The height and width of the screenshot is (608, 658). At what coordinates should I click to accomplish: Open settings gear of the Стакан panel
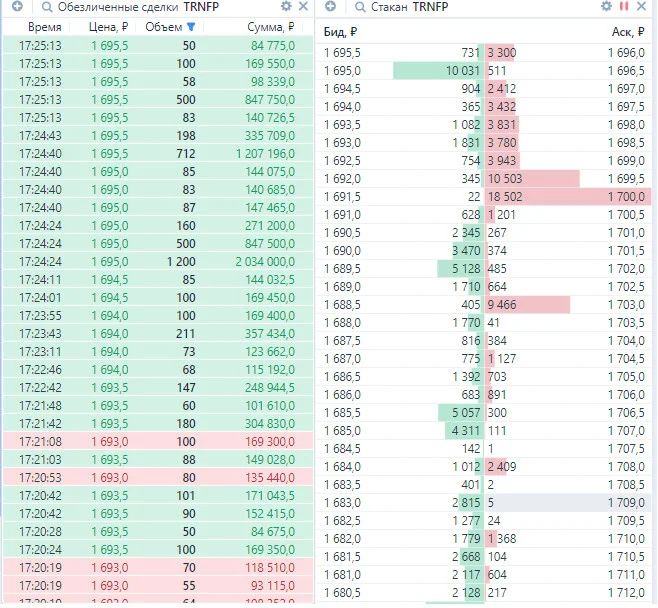tap(606, 6)
